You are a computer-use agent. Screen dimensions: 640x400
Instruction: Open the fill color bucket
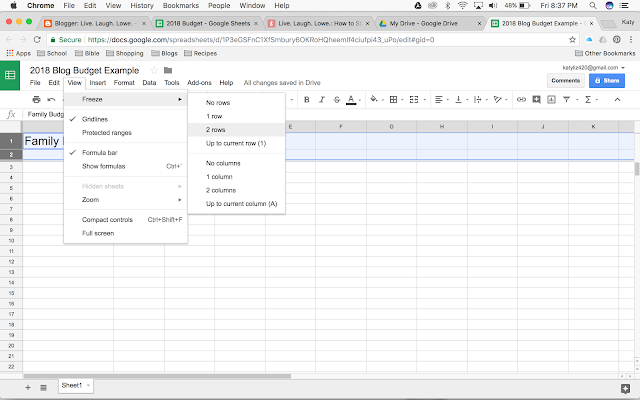tap(373, 99)
